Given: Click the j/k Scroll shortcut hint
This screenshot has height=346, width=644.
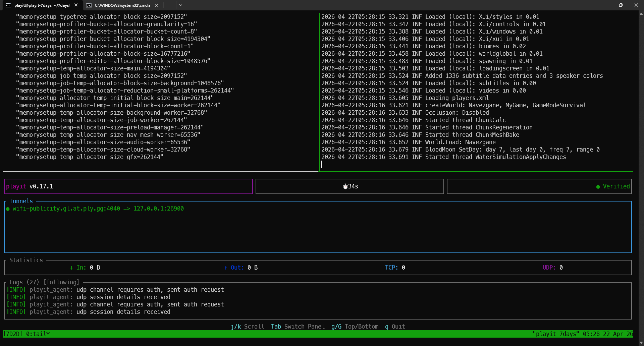Looking at the screenshot, I should tap(248, 327).
